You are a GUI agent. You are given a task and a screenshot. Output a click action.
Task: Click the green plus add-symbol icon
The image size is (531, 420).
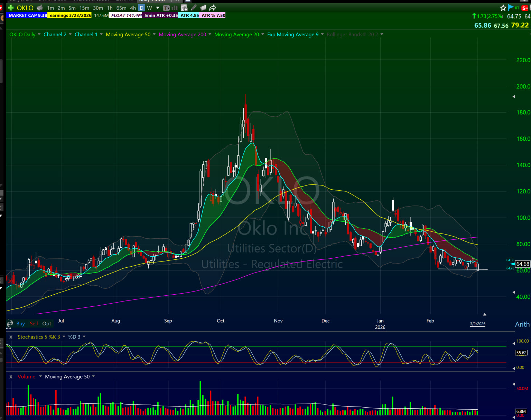(11, 8)
